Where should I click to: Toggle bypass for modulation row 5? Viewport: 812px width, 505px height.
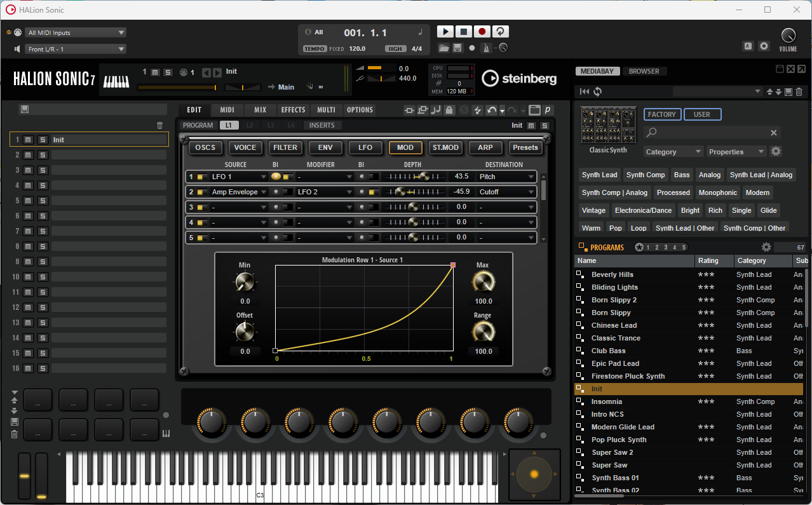[202, 238]
